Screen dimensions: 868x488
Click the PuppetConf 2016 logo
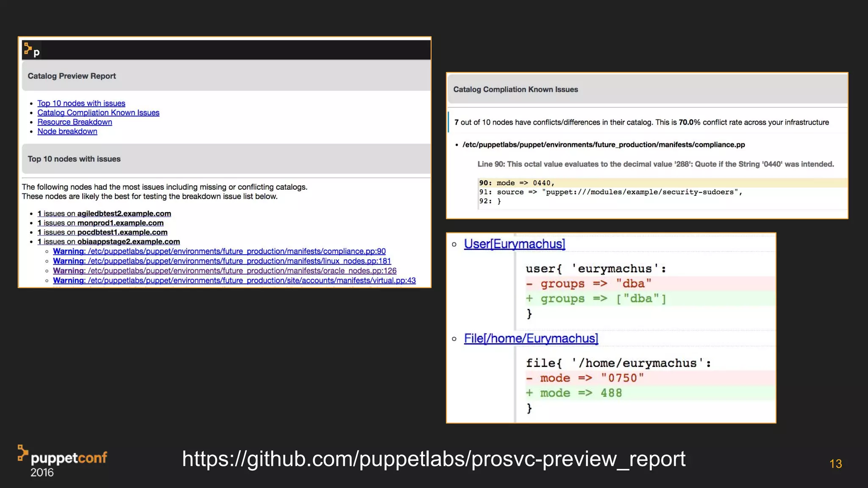62,461
